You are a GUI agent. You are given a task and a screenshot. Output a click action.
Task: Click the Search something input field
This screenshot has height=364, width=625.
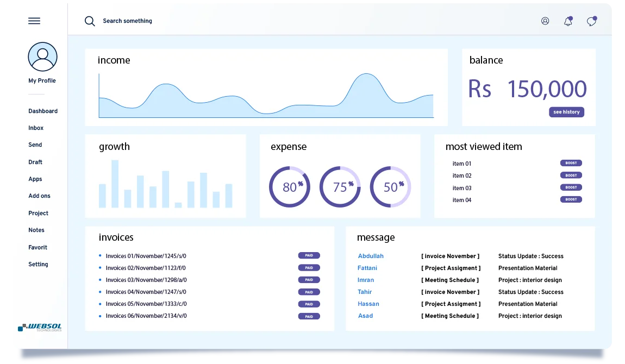(x=128, y=21)
